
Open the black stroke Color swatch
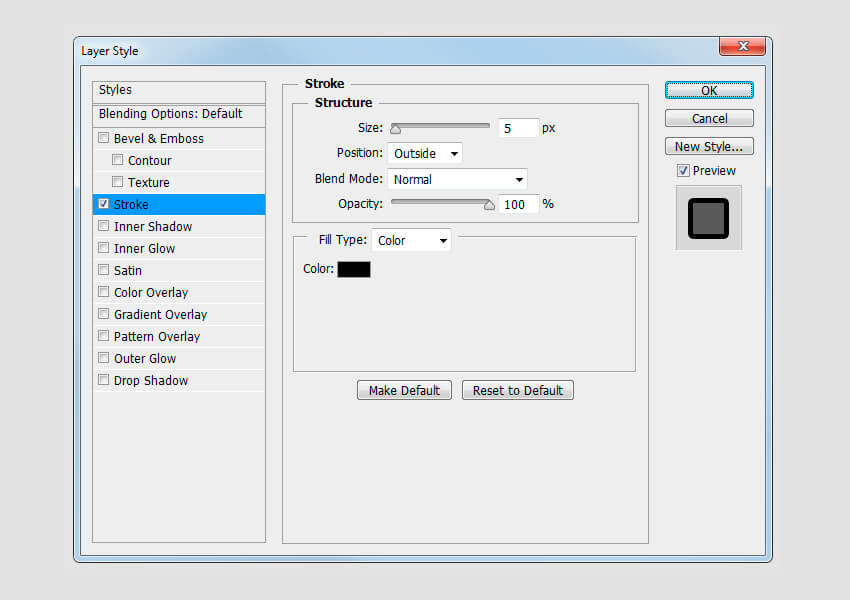(354, 269)
